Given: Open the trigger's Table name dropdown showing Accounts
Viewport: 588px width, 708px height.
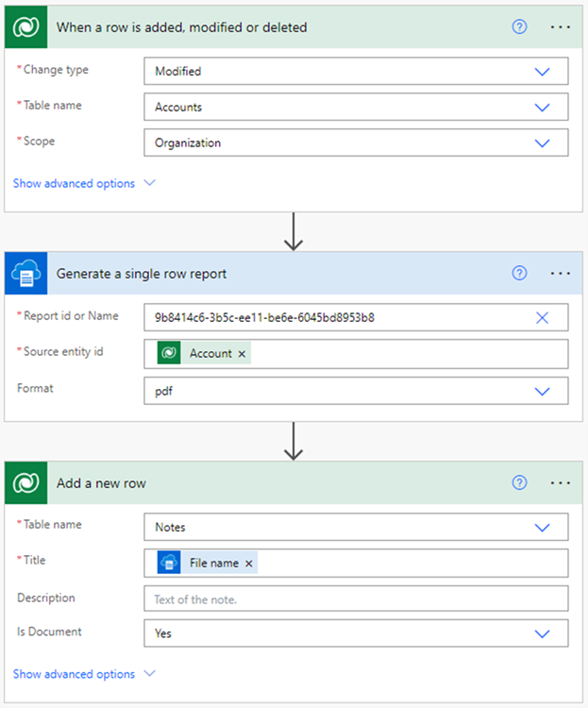Looking at the screenshot, I should pos(356,107).
